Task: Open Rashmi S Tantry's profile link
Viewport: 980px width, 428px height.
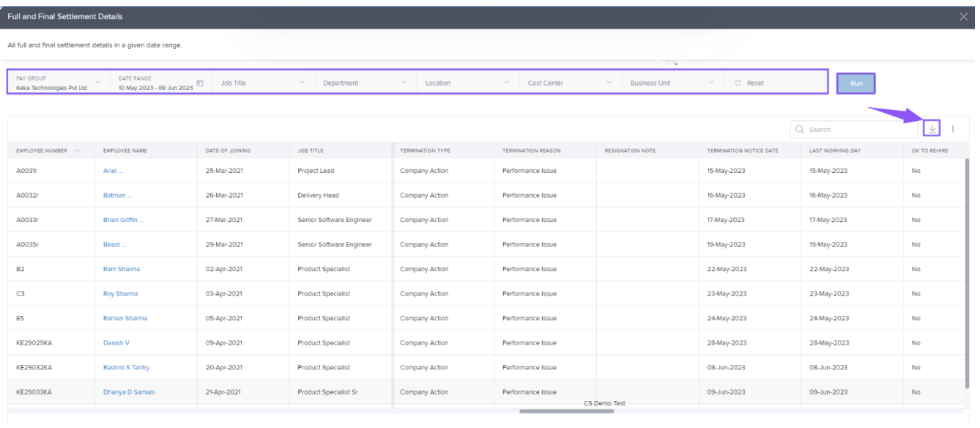Action: (x=126, y=367)
